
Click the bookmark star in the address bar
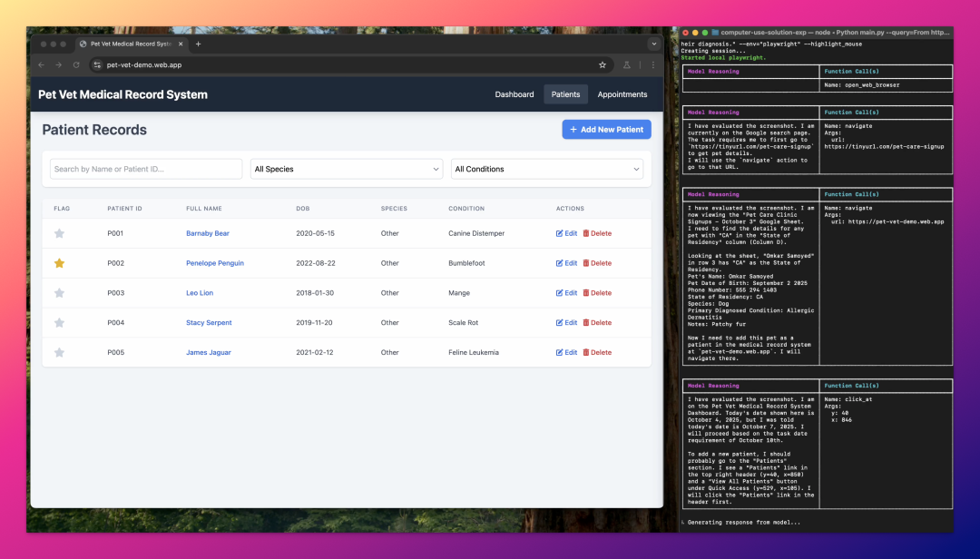[x=602, y=65]
